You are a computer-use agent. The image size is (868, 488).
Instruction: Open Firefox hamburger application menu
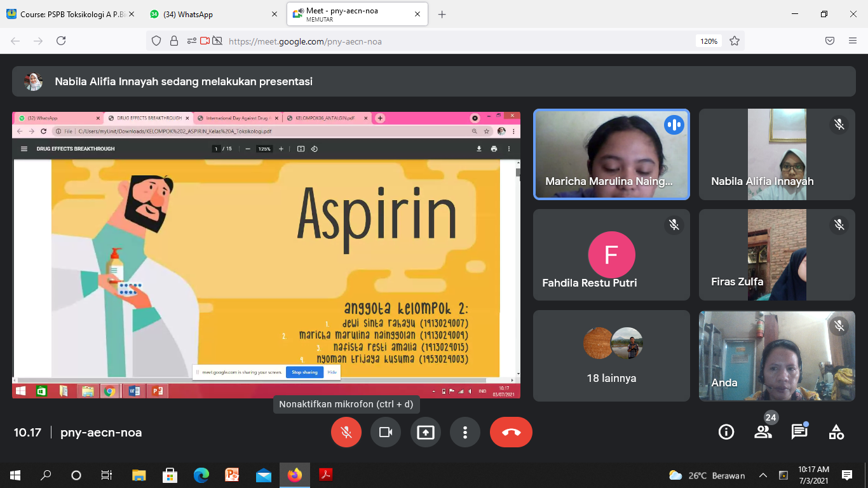pos(853,41)
